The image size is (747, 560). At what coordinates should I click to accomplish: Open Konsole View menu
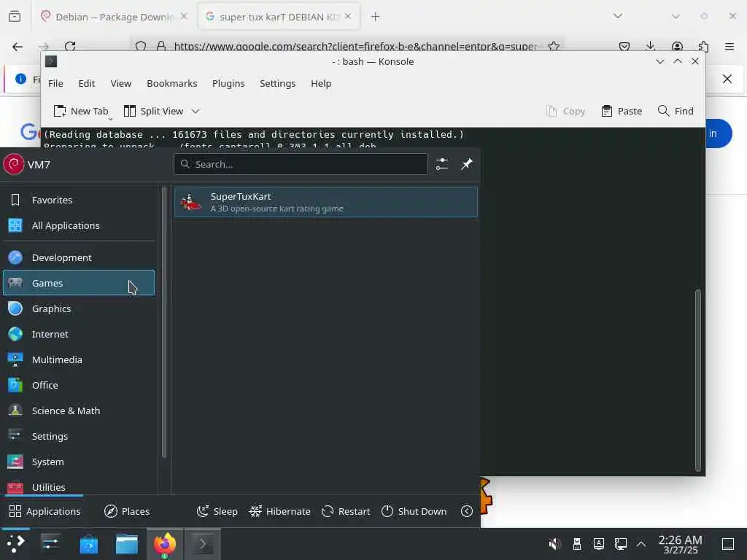121,83
